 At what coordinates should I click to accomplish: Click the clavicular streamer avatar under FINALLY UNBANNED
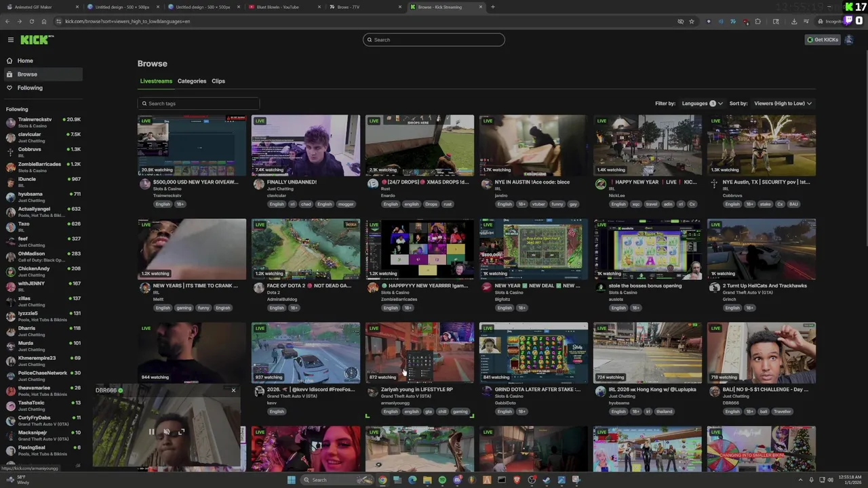(258, 184)
